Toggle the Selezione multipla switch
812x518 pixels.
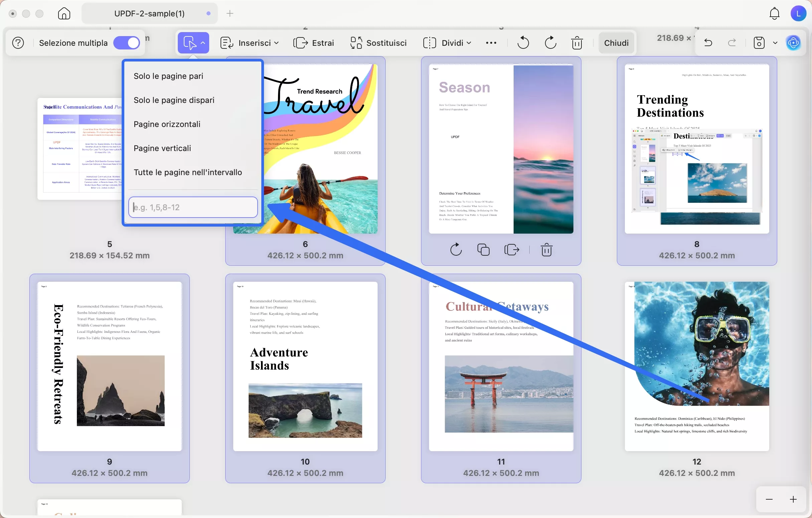(x=126, y=43)
